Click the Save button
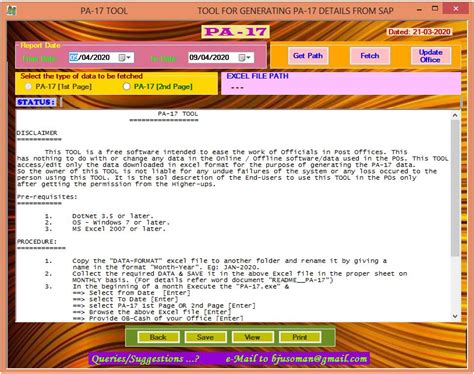 tap(205, 337)
